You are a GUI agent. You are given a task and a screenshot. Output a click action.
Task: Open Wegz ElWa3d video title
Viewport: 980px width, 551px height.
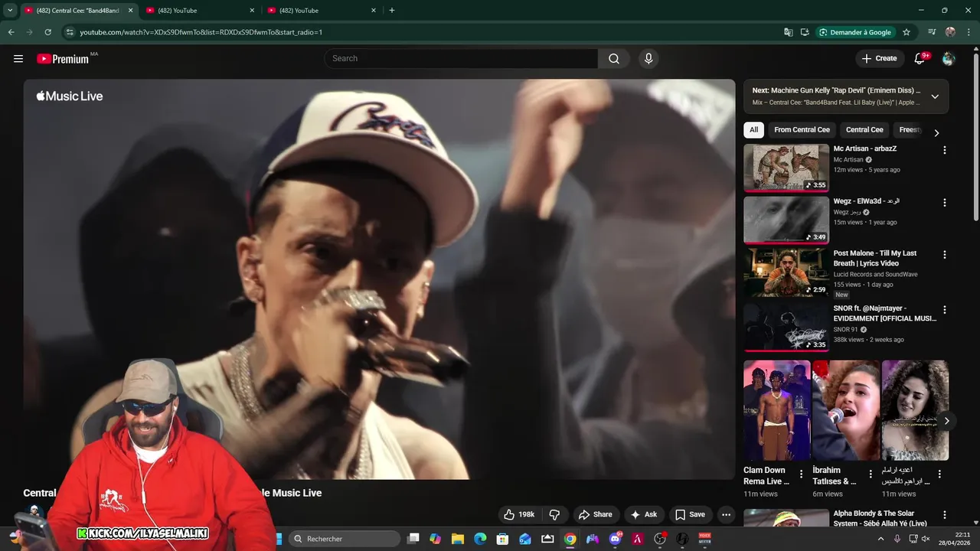867,201
